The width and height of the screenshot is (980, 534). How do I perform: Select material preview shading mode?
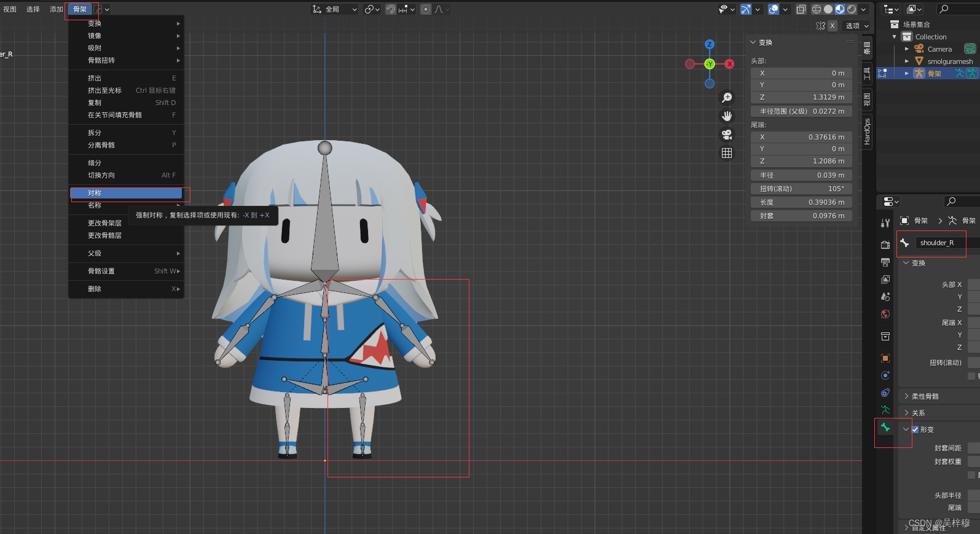click(x=840, y=9)
